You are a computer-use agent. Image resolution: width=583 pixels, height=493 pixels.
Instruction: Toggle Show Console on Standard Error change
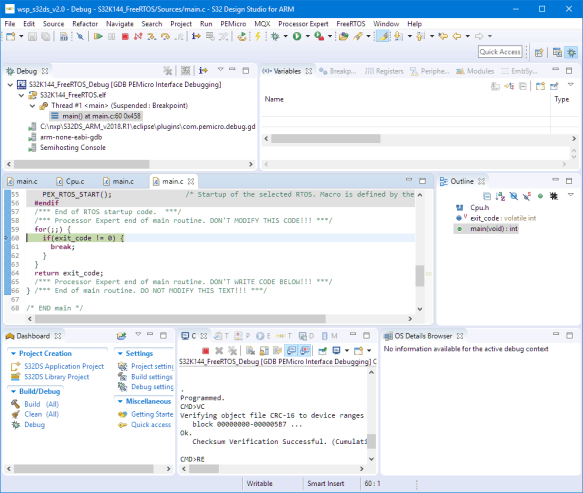tap(305, 351)
